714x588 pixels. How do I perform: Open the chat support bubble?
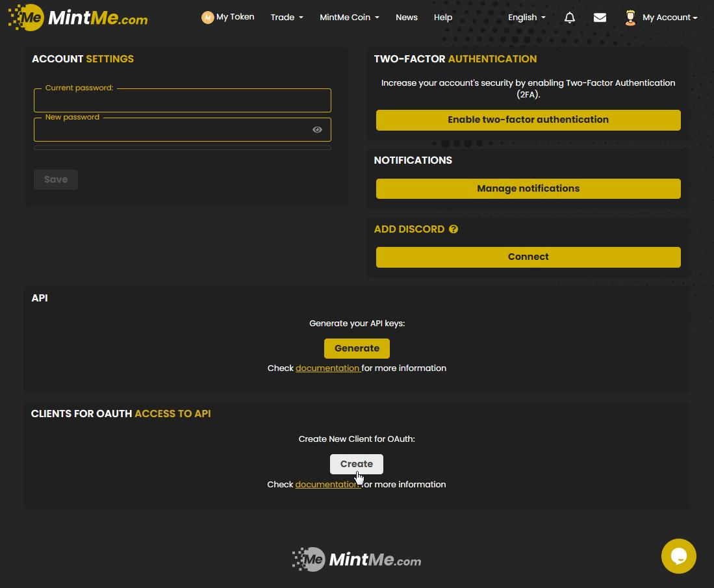(678, 556)
